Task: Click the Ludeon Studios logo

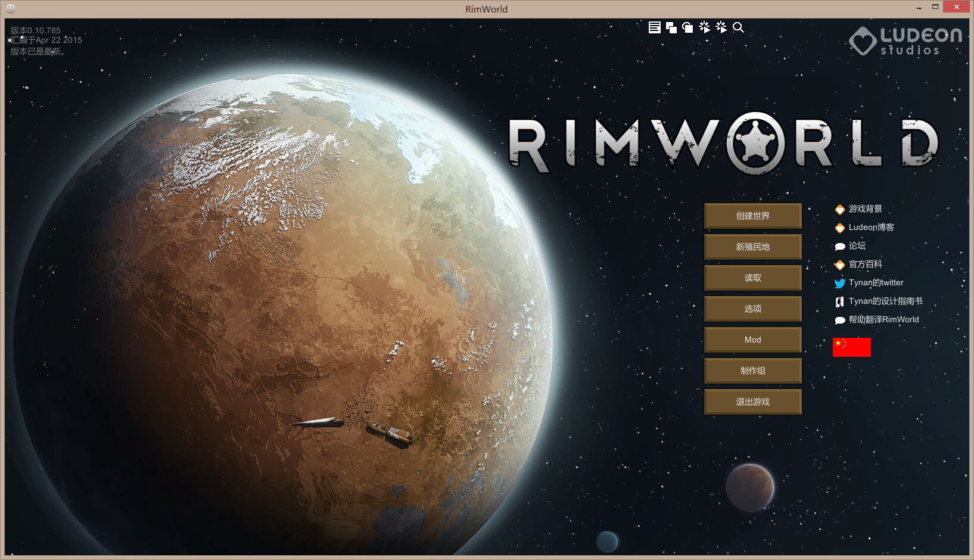Action: (x=905, y=41)
